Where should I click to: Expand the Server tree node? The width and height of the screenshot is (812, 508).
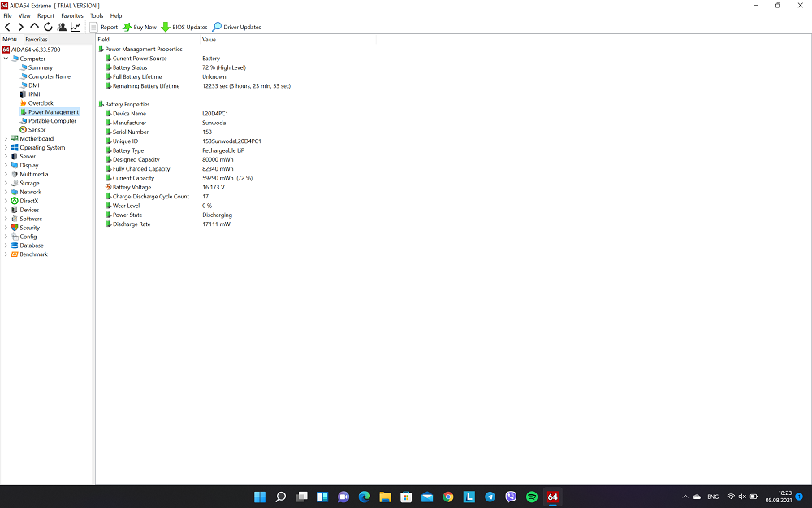[6, 156]
